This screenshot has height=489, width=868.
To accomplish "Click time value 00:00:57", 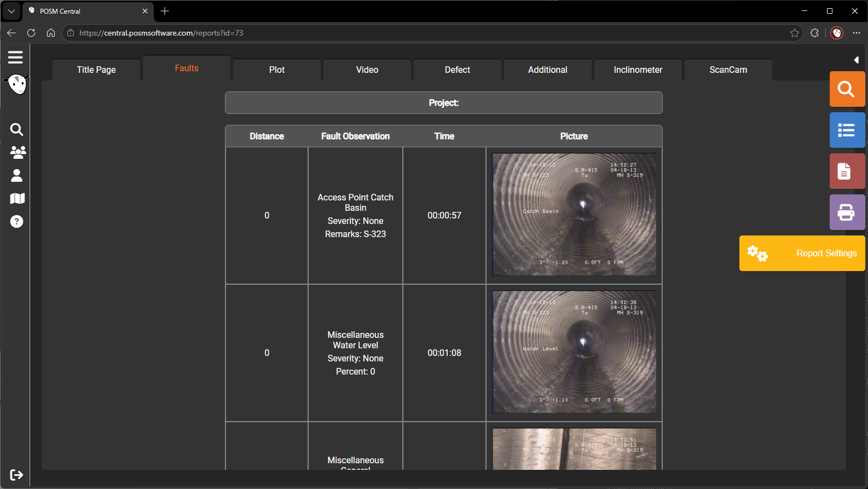I will click(444, 216).
